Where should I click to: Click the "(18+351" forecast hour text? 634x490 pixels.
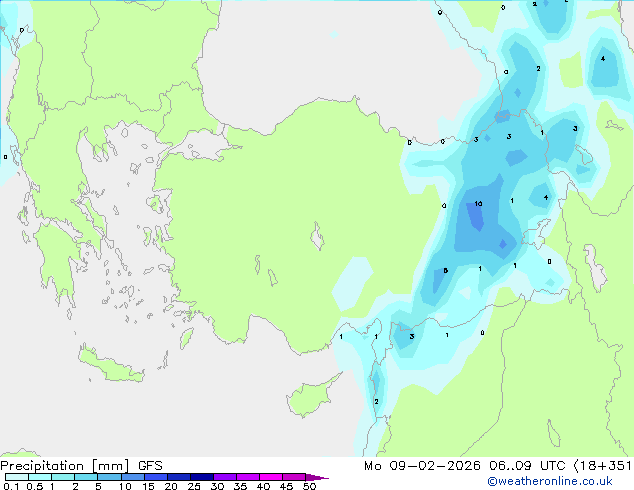pyautogui.click(x=602, y=466)
